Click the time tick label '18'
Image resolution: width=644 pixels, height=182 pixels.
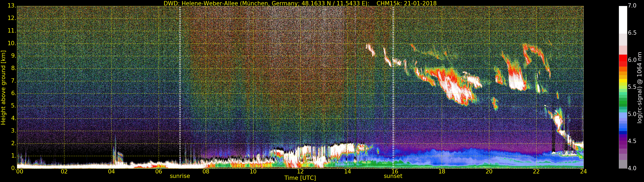coord(442,172)
